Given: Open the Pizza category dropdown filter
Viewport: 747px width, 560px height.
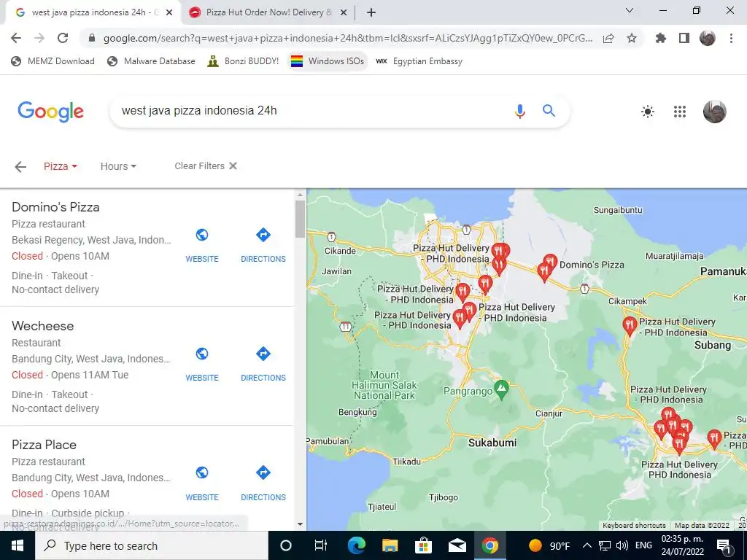Looking at the screenshot, I should pos(60,166).
